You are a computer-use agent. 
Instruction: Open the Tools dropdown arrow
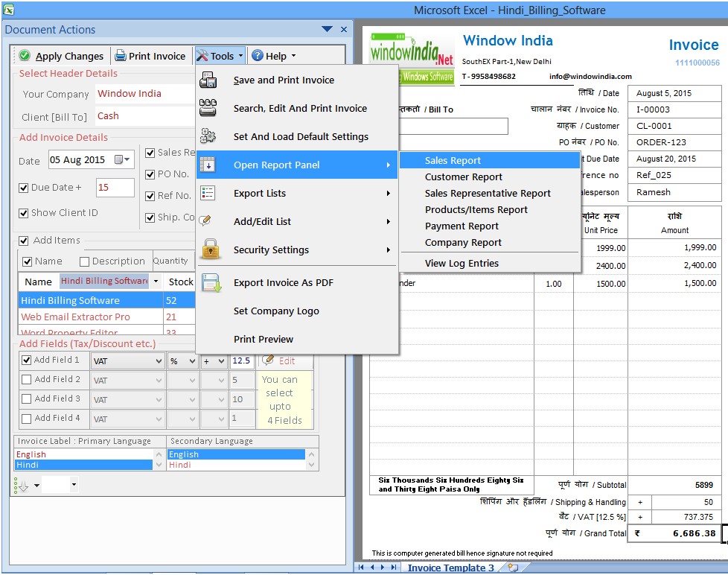[x=240, y=56]
